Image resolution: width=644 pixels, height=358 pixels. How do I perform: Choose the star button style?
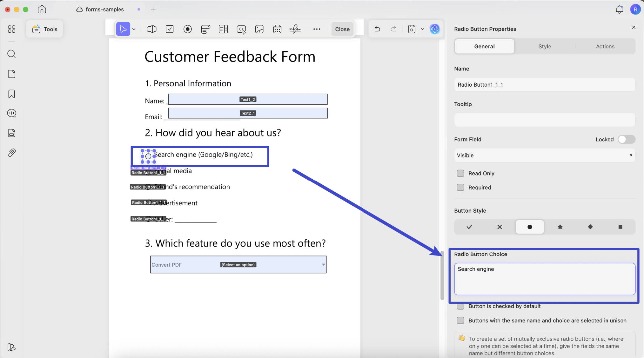click(x=560, y=227)
